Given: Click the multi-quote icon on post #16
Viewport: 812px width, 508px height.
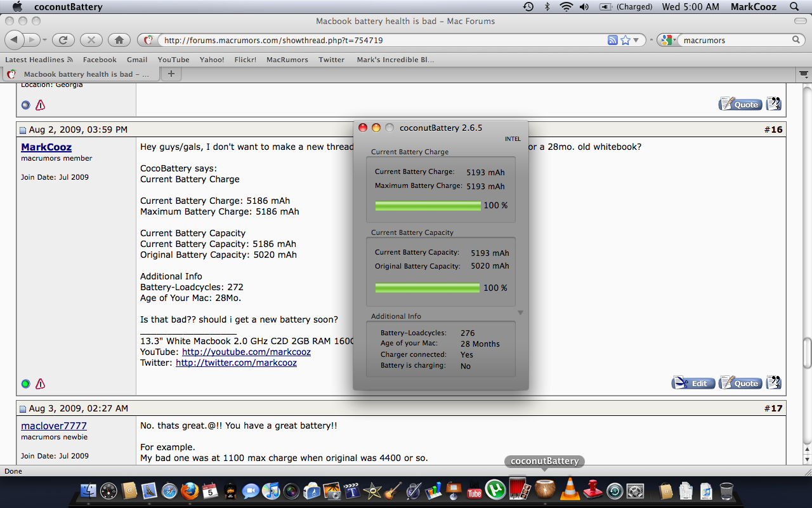Looking at the screenshot, I should pyautogui.click(x=774, y=383).
